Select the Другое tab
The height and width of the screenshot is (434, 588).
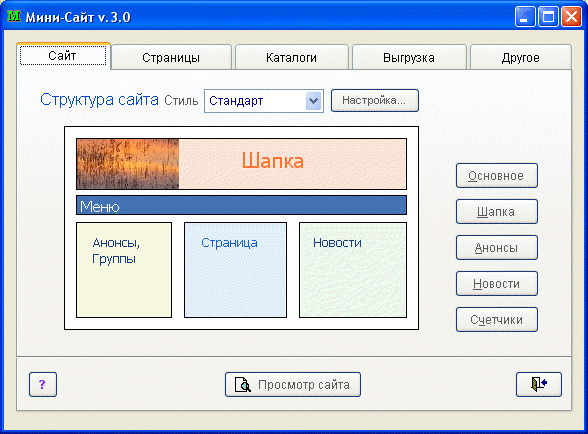coord(520,57)
